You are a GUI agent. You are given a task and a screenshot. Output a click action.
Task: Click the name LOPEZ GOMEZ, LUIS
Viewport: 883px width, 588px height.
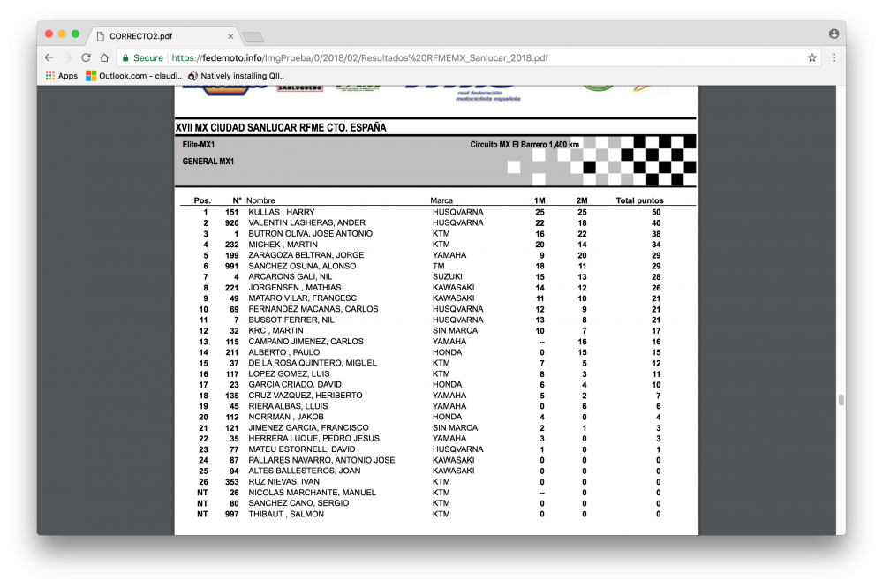pos(289,374)
